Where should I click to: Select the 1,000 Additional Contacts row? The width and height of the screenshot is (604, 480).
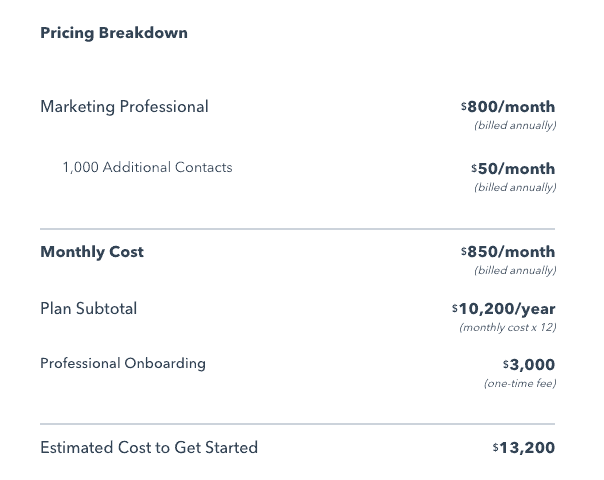click(x=147, y=168)
